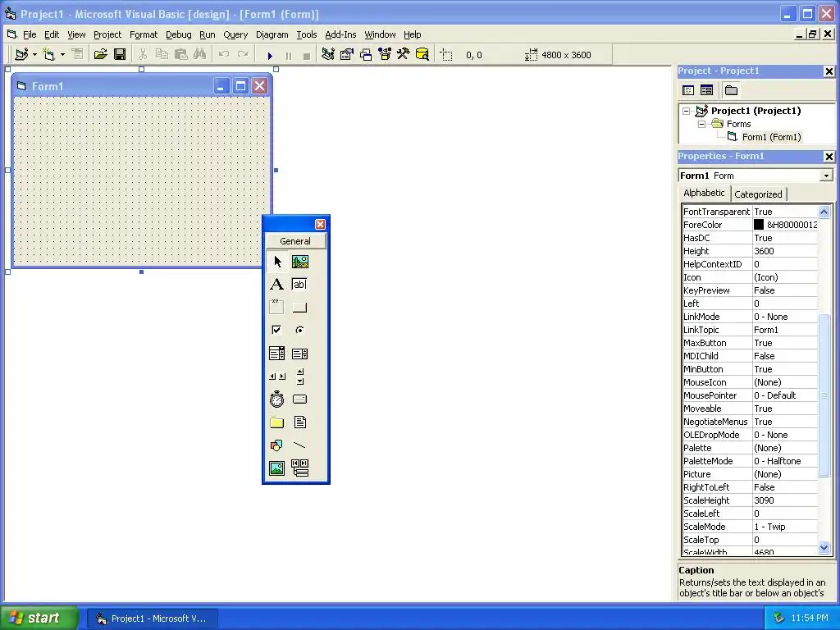Click View Object in Project panel
Image resolution: width=840 pixels, height=630 pixels.
coord(706,90)
